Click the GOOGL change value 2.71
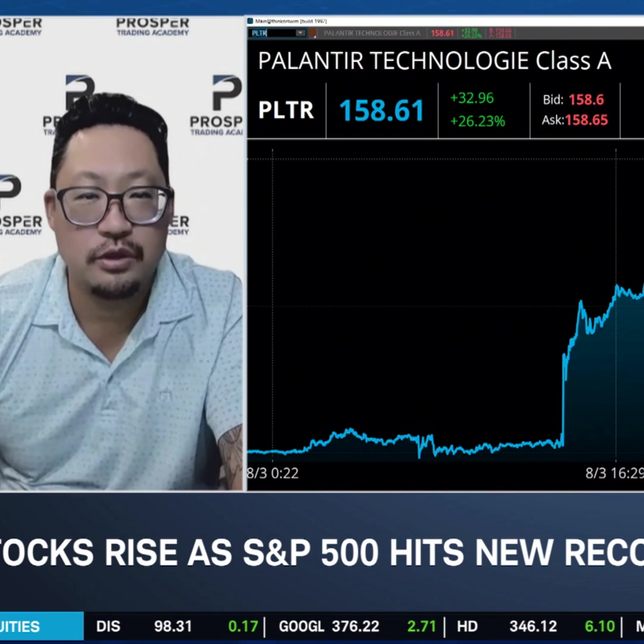The image size is (644, 644). [422, 626]
